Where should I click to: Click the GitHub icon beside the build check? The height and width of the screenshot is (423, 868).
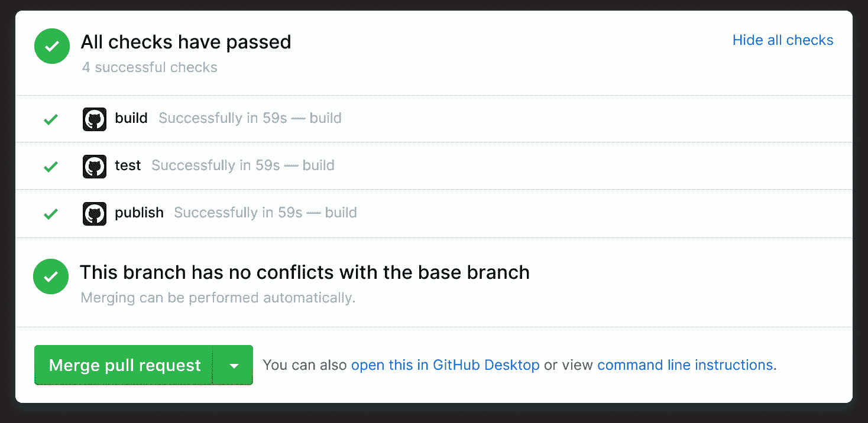click(95, 119)
